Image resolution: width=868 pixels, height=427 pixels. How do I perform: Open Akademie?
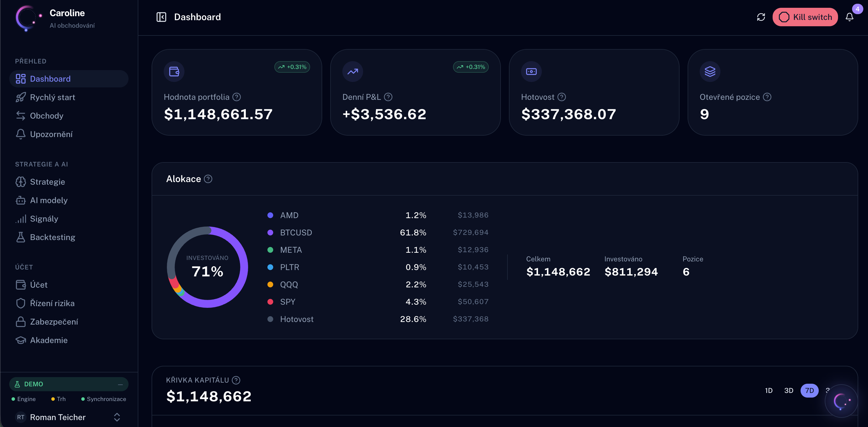(69, 340)
